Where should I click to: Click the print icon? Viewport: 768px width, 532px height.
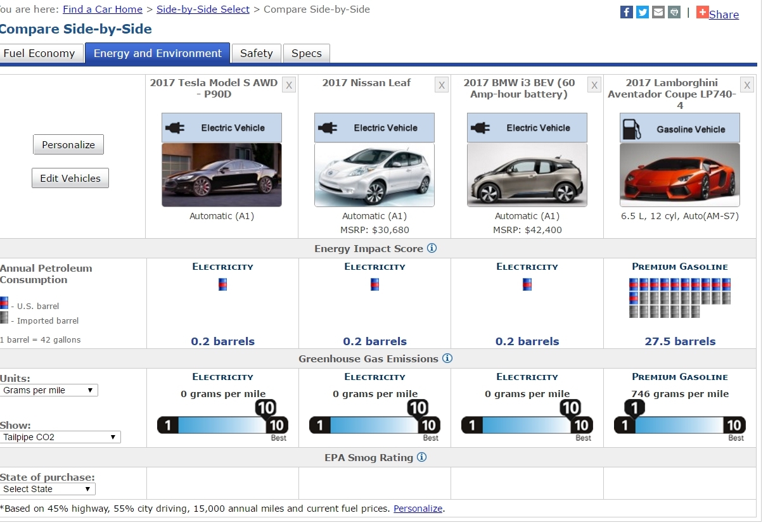point(674,12)
